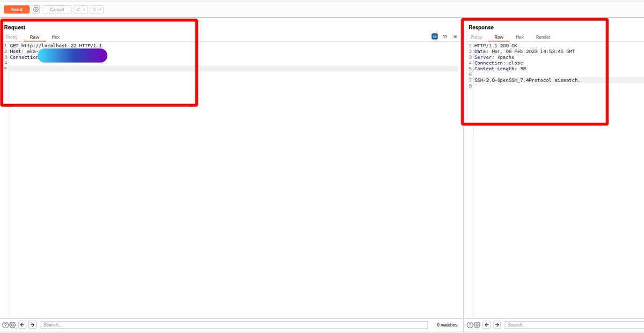Go back to previous request in history
This screenshot has height=333, width=644.
(x=78, y=9)
